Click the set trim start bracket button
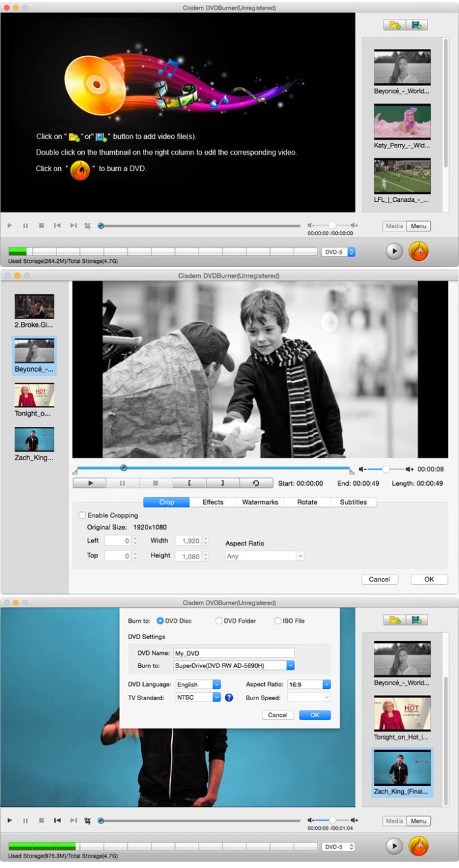 (190, 483)
